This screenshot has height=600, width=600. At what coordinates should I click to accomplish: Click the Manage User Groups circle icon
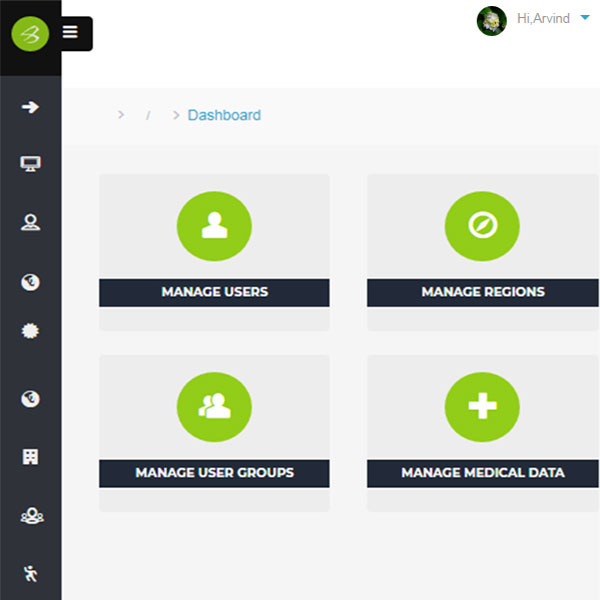pos(214,405)
